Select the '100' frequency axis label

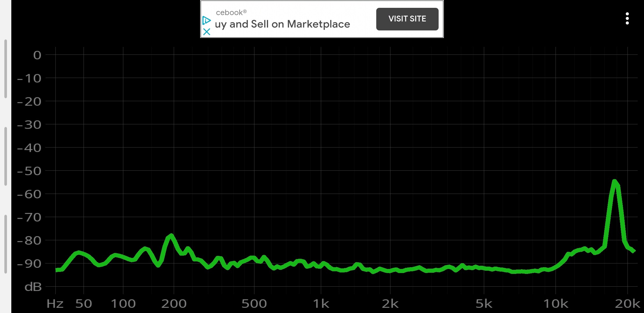[123, 303]
